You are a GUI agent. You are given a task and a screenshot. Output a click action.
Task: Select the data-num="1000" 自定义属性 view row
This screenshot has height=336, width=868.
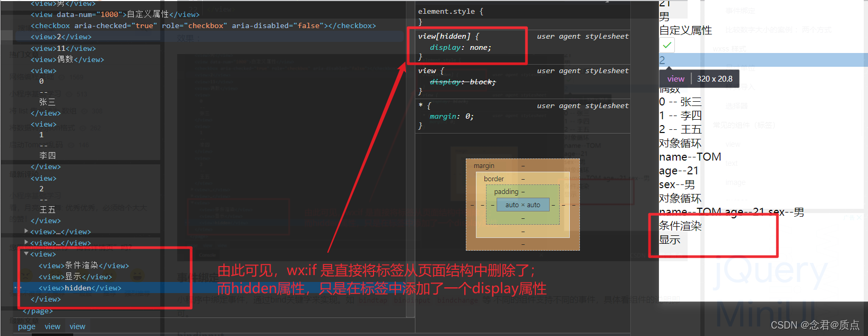[115, 14]
